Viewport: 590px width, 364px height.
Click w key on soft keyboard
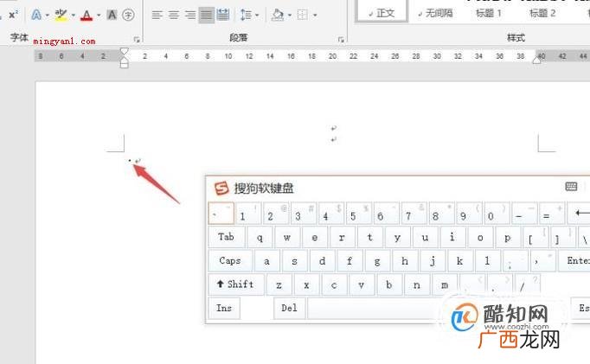tap(287, 237)
